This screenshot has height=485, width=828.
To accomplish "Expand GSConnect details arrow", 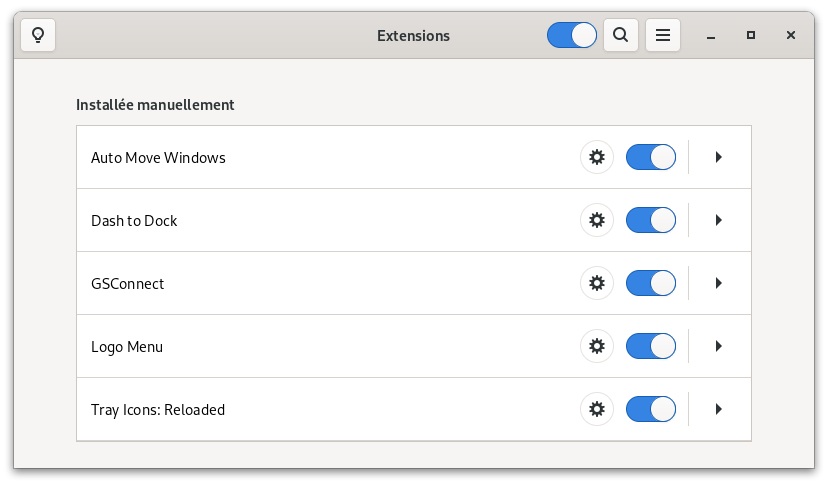I will (718, 283).
